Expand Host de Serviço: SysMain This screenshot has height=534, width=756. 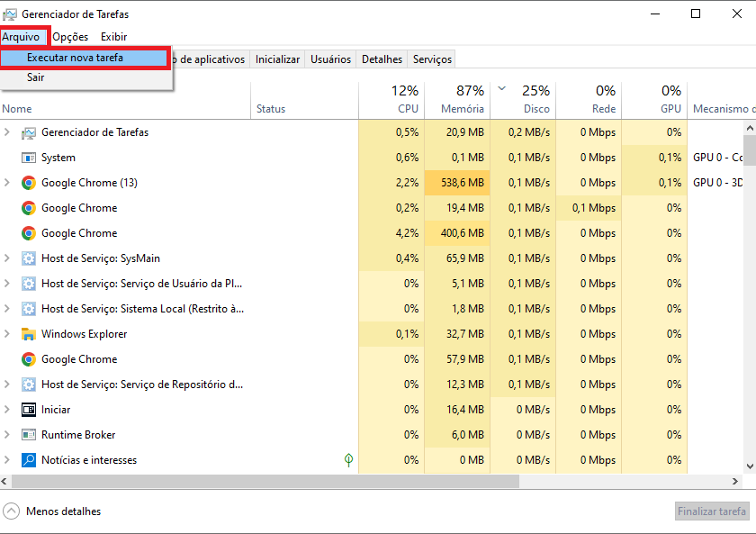click(7, 258)
